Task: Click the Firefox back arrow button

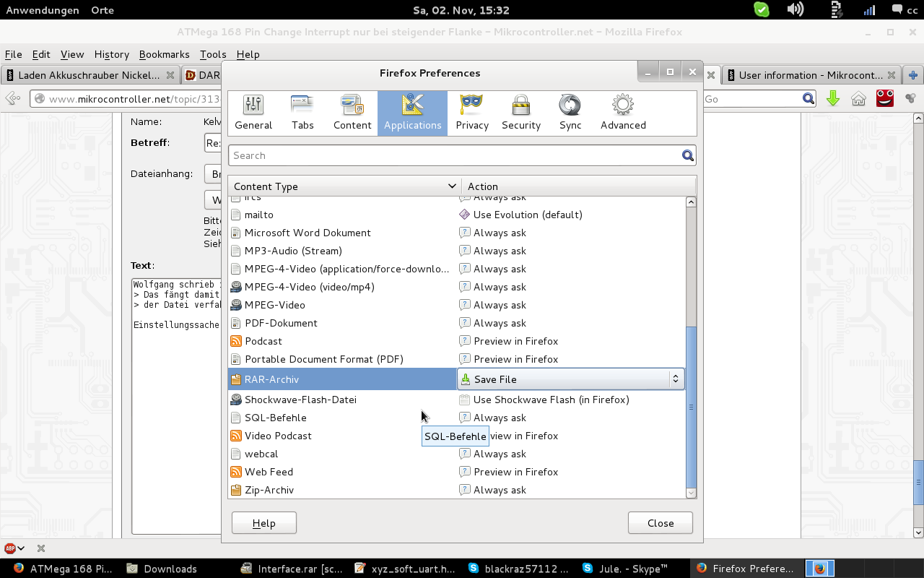Action: pos(12,99)
